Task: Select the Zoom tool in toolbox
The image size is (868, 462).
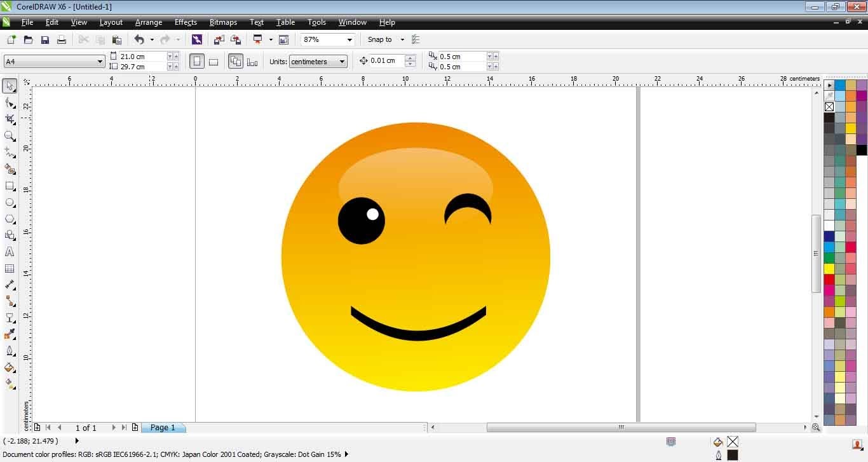Action: pyautogui.click(x=10, y=136)
